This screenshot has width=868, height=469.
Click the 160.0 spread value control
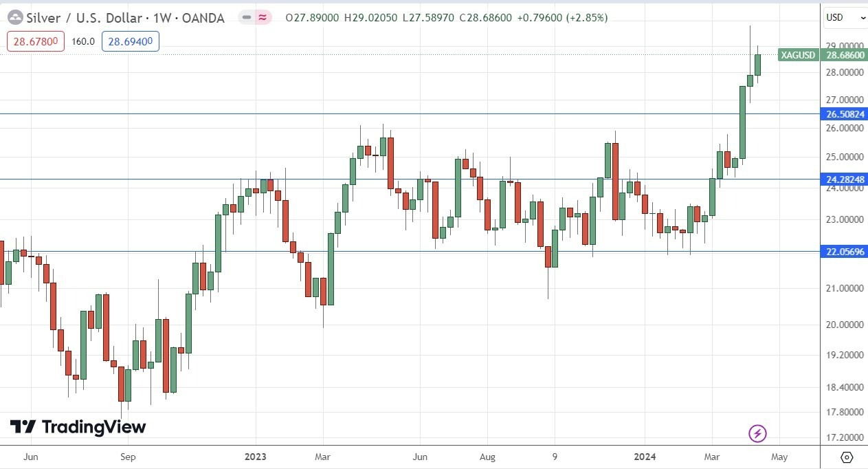82,41
